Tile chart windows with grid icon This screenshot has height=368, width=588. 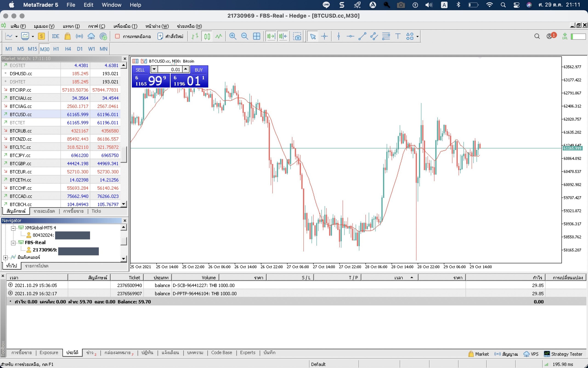click(257, 37)
